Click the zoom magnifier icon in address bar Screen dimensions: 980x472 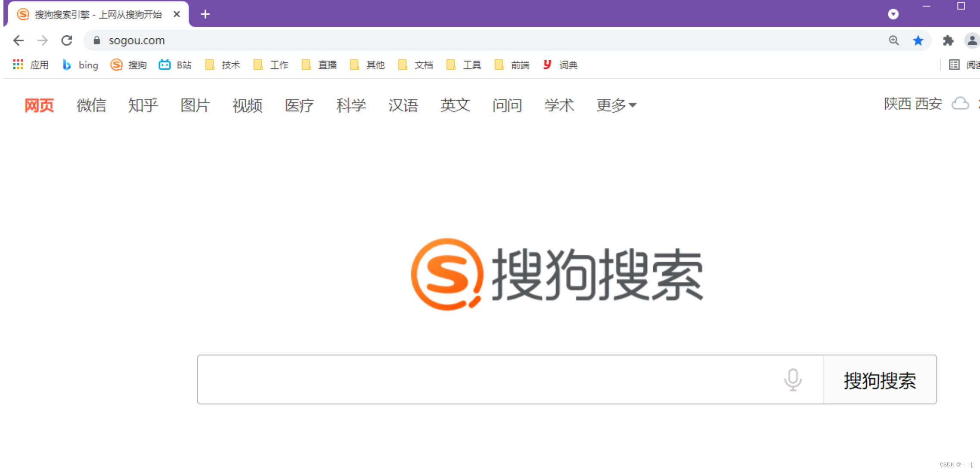[x=893, y=40]
